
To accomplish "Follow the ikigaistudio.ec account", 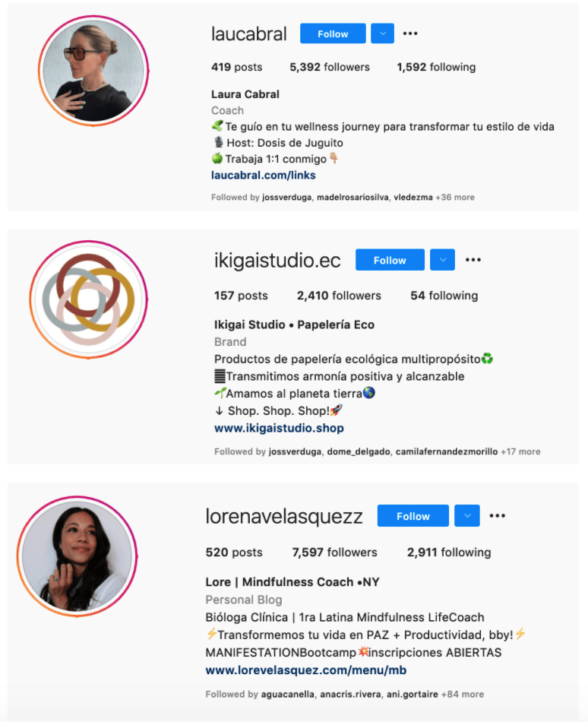I will pyautogui.click(x=390, y=260).
